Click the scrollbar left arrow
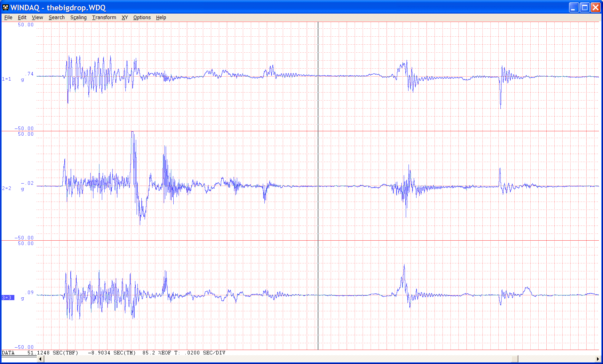 pyautogui.click(x=40, y=359)
